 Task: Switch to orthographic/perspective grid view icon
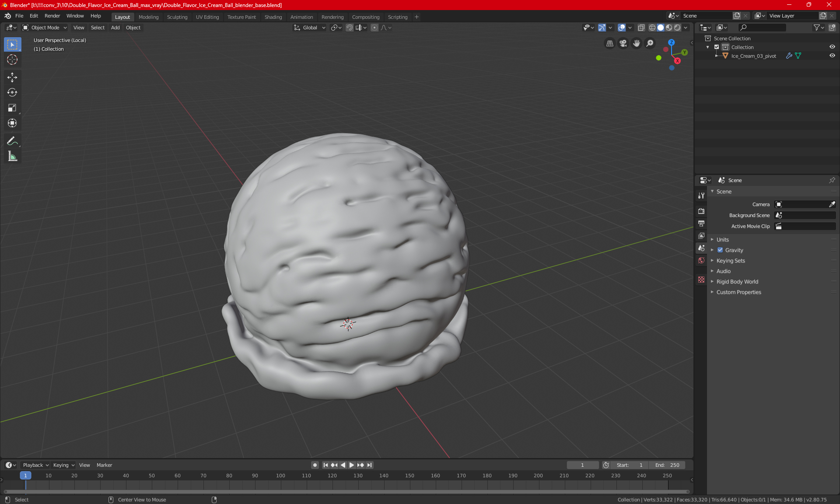pos(609,43)
